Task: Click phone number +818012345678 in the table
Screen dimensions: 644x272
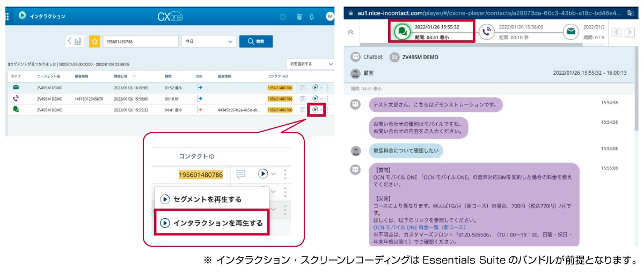Action: click(x=89, y=98)
